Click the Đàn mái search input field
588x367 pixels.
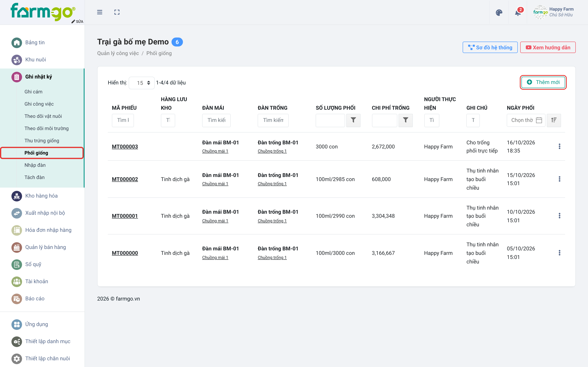tap(216, 120)
